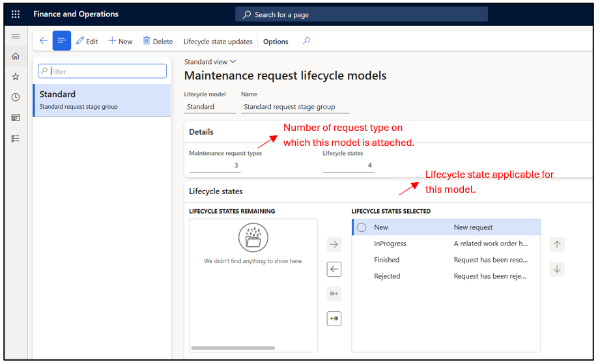The height and width of the screenshot is (364, 600).
Task: Click the Edit button
Action: pyautogui.click(x=87, y=42)
